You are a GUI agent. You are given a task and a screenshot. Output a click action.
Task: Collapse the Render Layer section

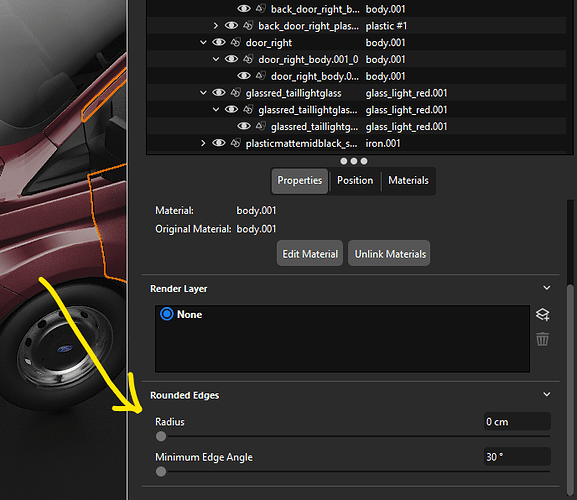547,288
